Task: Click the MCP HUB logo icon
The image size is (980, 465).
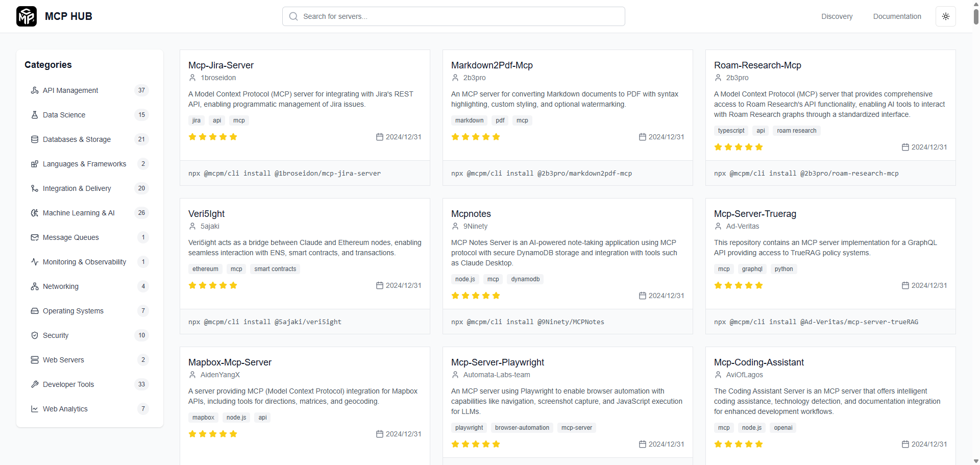Action: (27, 16)
